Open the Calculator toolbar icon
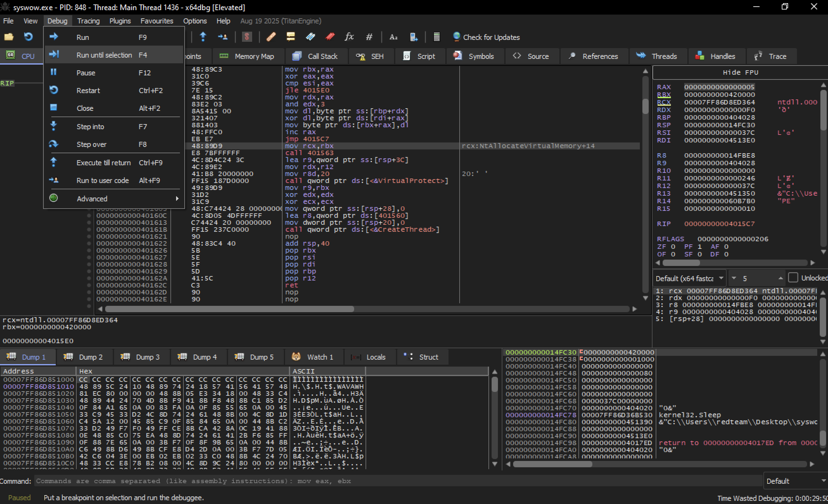 pos(436,37)
